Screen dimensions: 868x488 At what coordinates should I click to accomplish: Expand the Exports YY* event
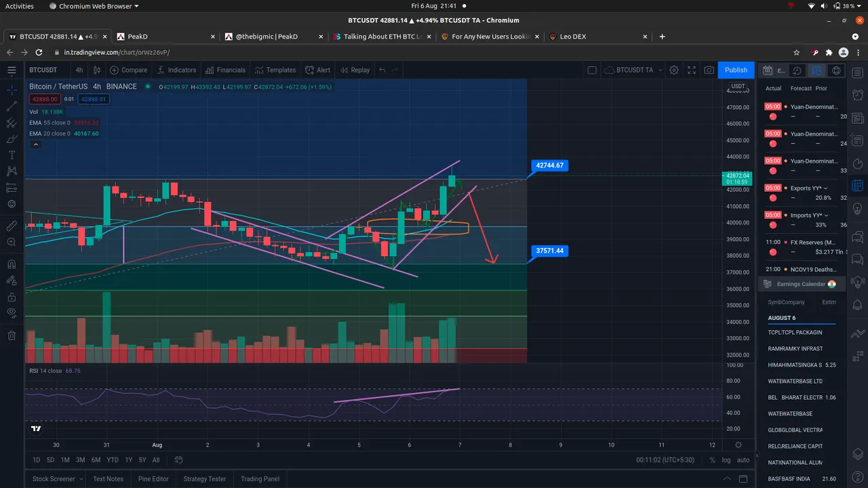point(825,188)
